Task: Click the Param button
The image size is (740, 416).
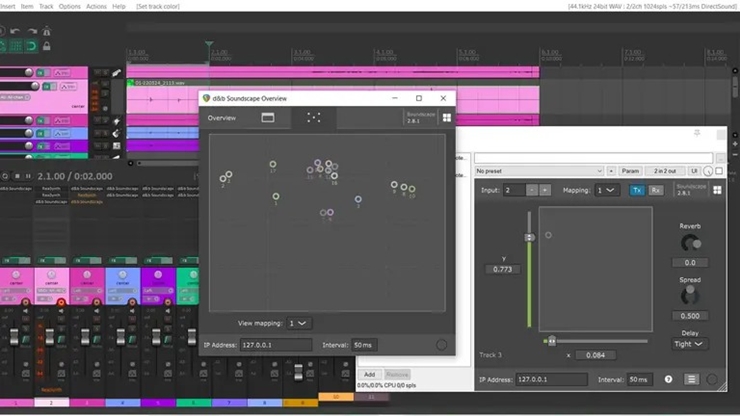Action: point(630,171)
